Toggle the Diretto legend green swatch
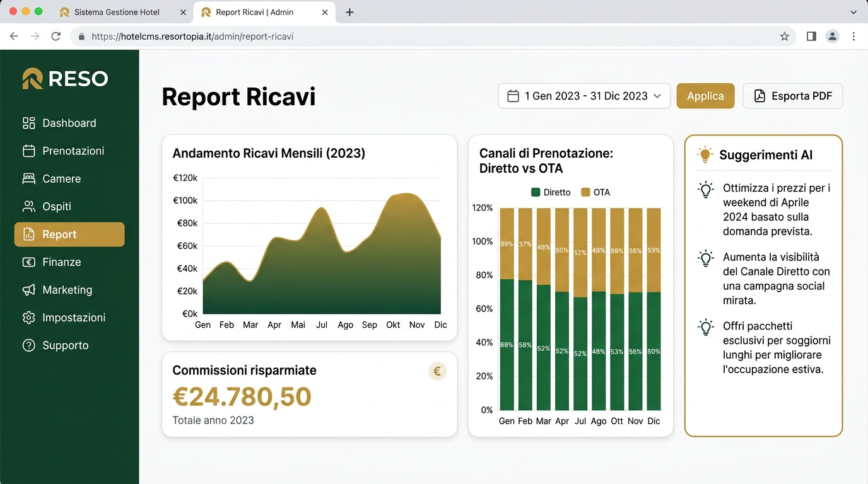The image size is (868, 484). (x=536, y=192)
